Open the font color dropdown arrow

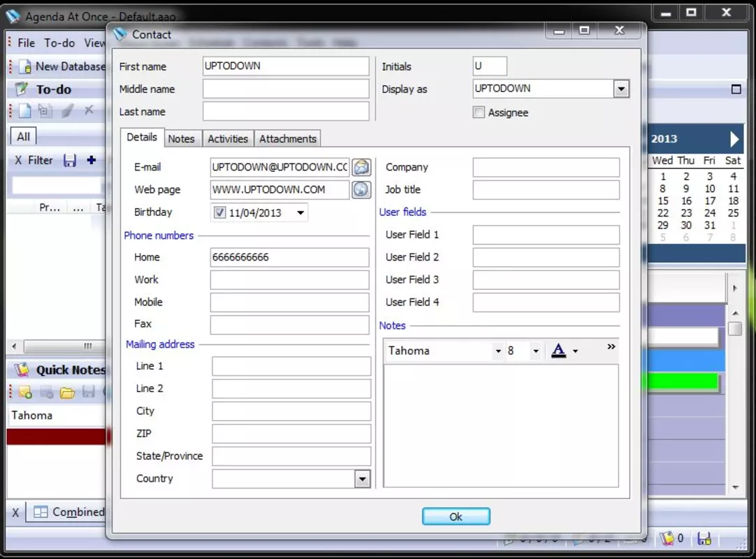[x=575, y=351]
